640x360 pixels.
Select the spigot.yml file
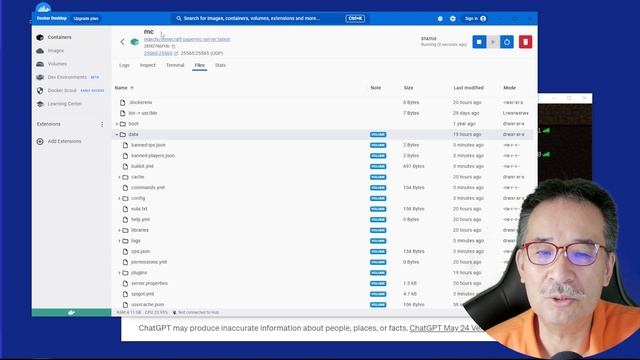pos(142,294)
